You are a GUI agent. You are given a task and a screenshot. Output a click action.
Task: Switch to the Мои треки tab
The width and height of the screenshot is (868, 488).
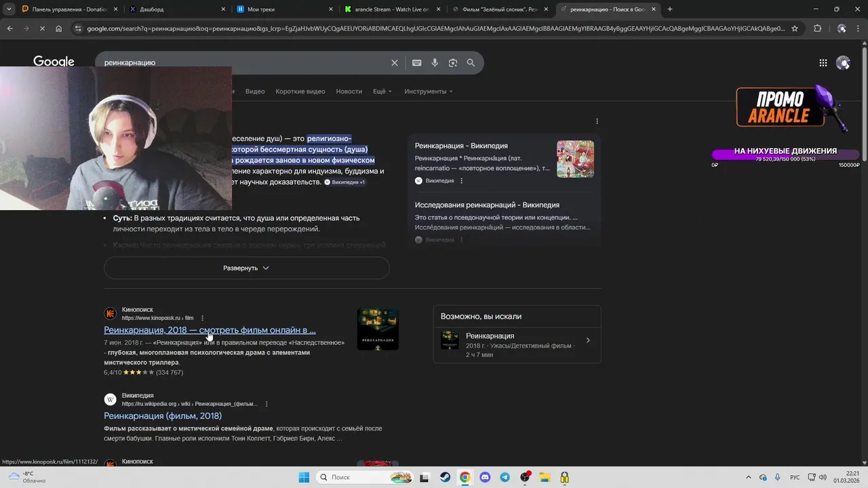[x=285, y=9]
